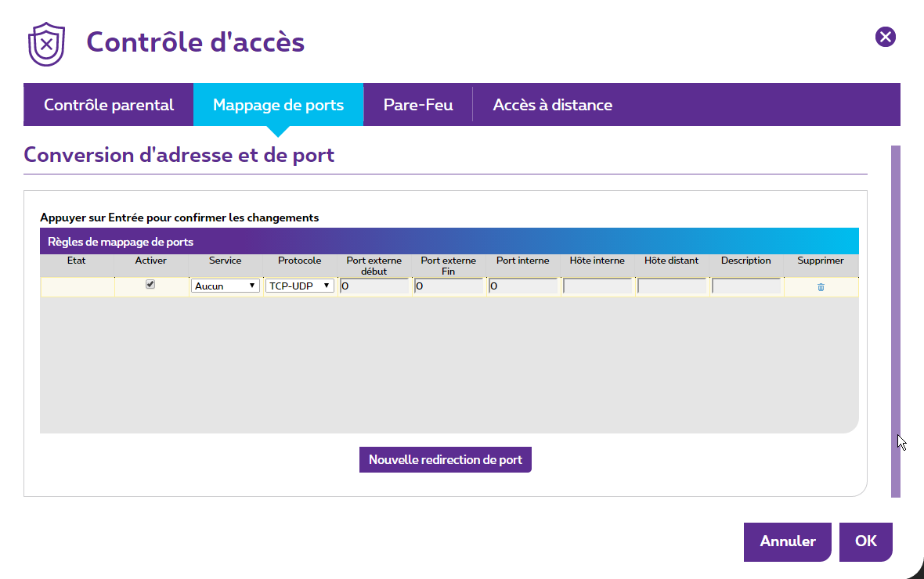This screenshot has width=924, height=579.
Task: Click the Conversion d'adresse et de port heading
Action: (x=179, y=155)
